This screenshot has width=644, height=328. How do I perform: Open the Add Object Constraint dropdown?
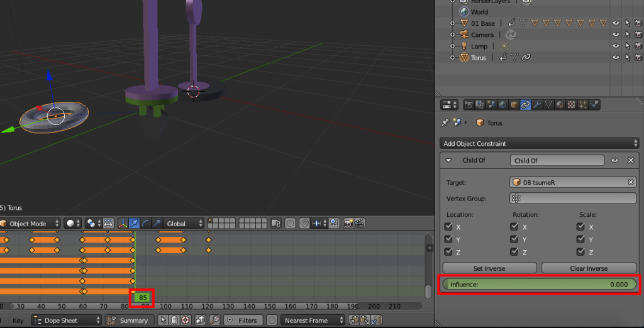(x=539, y=144)
